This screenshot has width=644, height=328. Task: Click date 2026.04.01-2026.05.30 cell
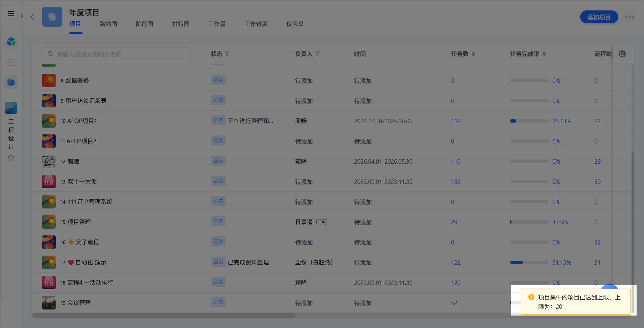pyautogui.click(x=383, y=161)
